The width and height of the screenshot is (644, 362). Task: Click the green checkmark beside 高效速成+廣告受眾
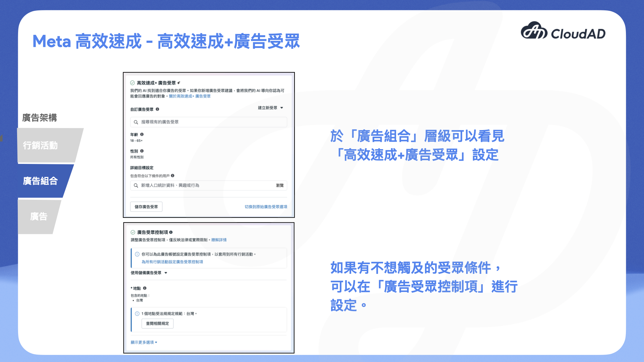132,82
